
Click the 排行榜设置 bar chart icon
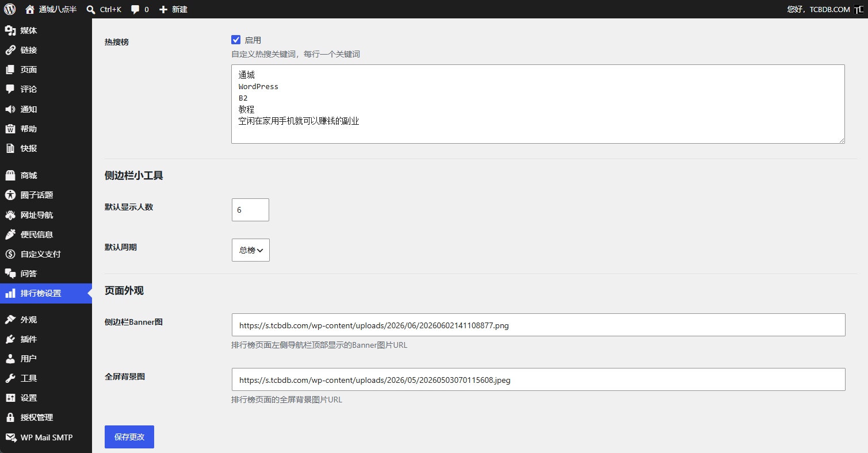coord(10,293)
